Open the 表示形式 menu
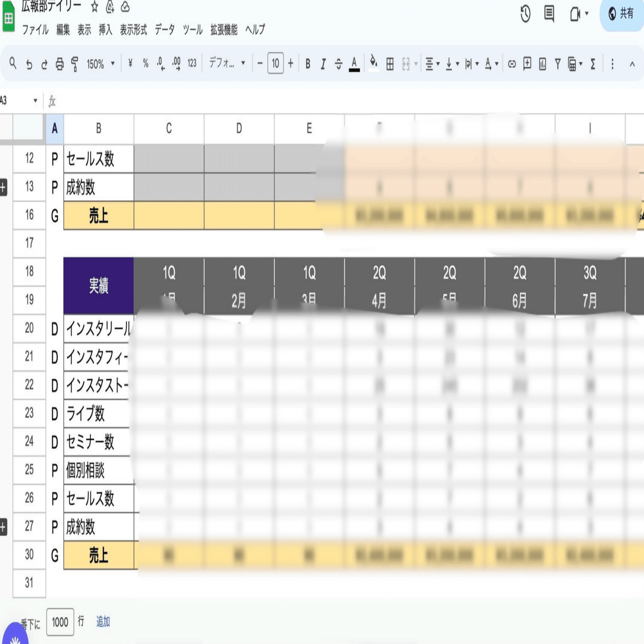This screenshot has height=644, width=644. (133, 30)
